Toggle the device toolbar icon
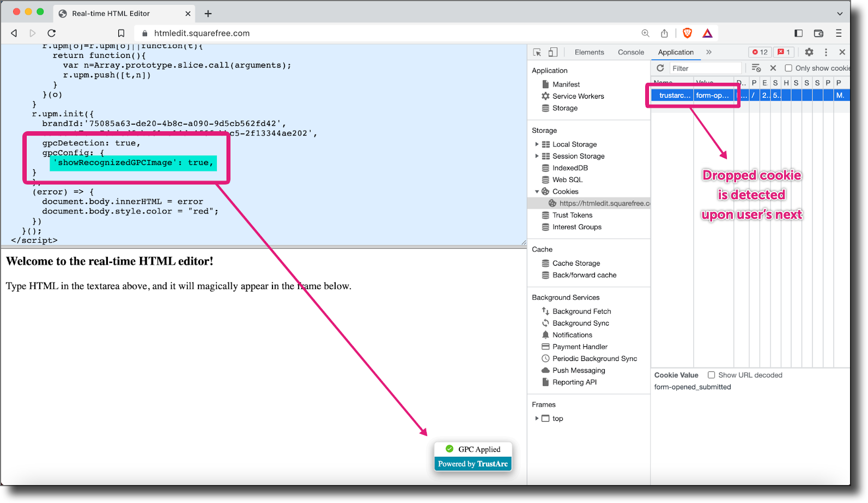The width and height of the screenshot is (868, 503). pos(553,52)
